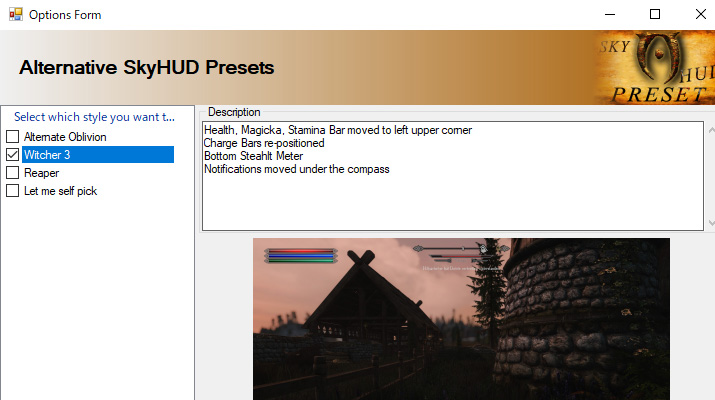
Task: Click the 'Bottom Steahlt Meter' line
Action: coord(254,156)
